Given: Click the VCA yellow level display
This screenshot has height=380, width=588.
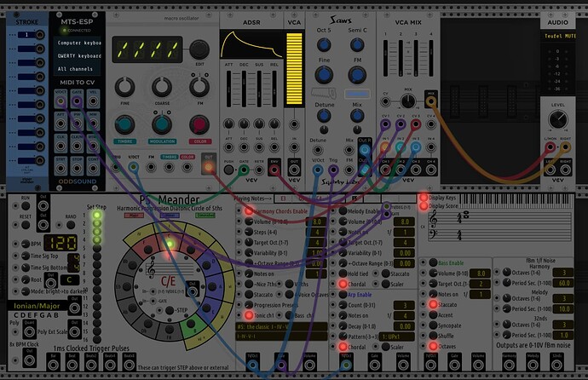Looking at the screenshot, I should coord(294,68).
